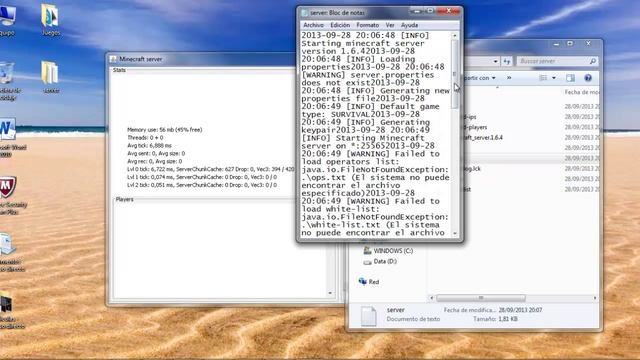
Task: Click the search magnifier in Explorer
Action: tap(593, 61)
